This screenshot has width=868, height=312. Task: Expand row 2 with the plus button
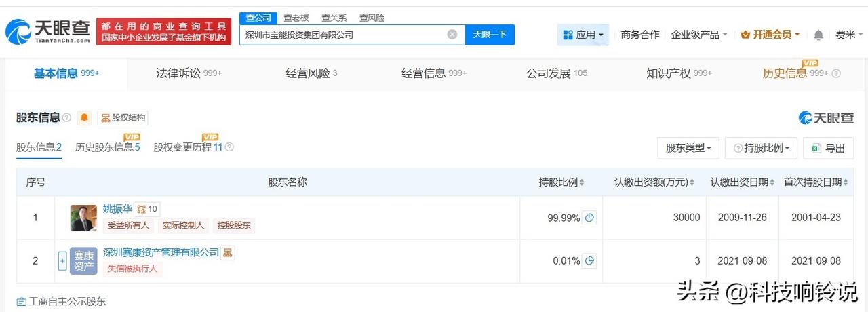point(62,261)
